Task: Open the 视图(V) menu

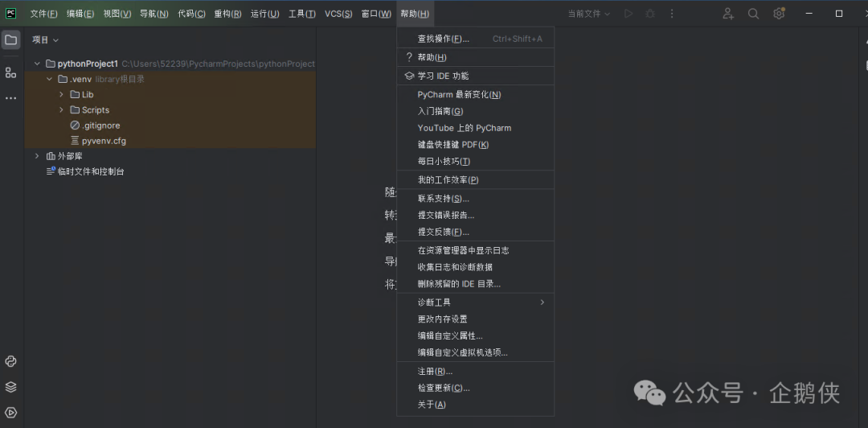Action: click(x=117, y=14)
